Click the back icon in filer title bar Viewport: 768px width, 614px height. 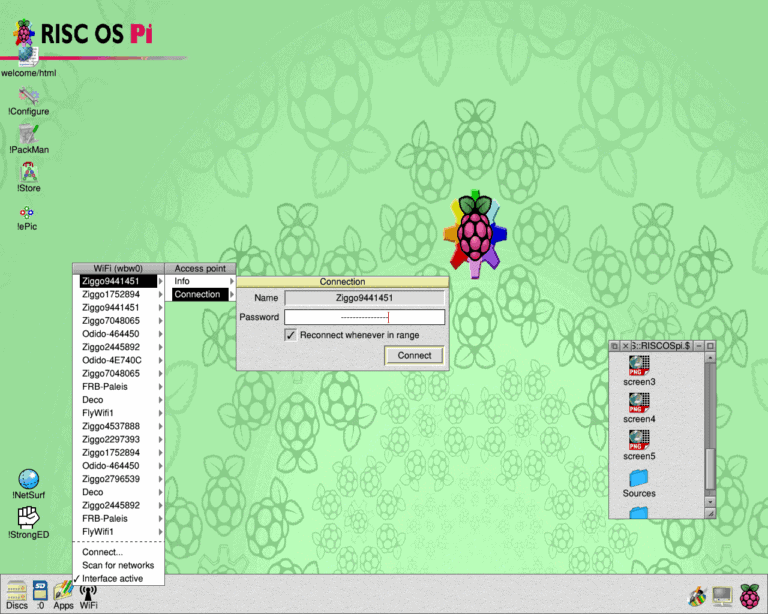[x=615, y=346]
